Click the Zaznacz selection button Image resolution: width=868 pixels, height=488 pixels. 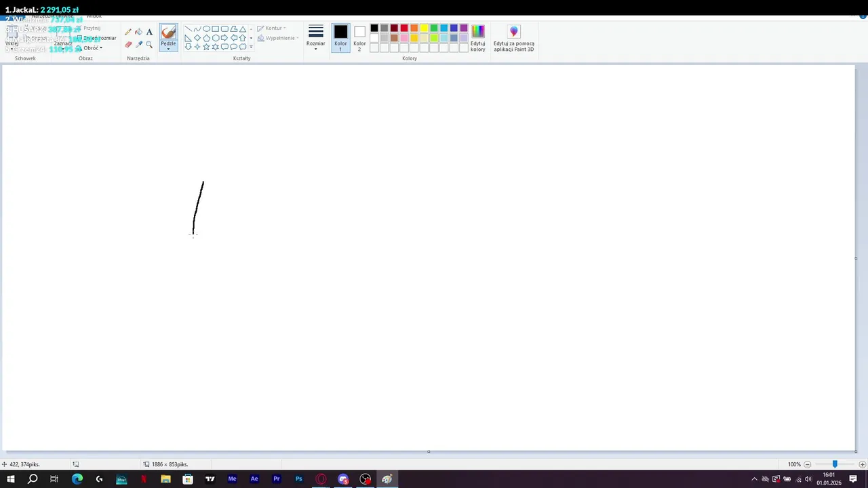pos(63,38)
